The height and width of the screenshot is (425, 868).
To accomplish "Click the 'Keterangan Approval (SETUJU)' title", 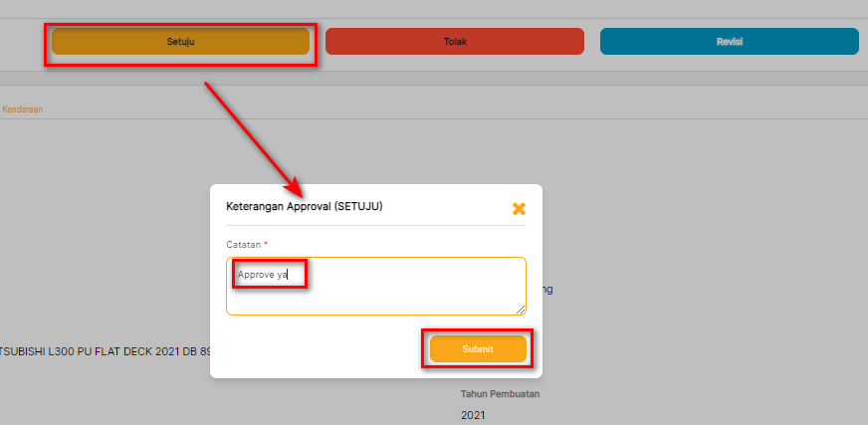I will click(x=305, y=207).
